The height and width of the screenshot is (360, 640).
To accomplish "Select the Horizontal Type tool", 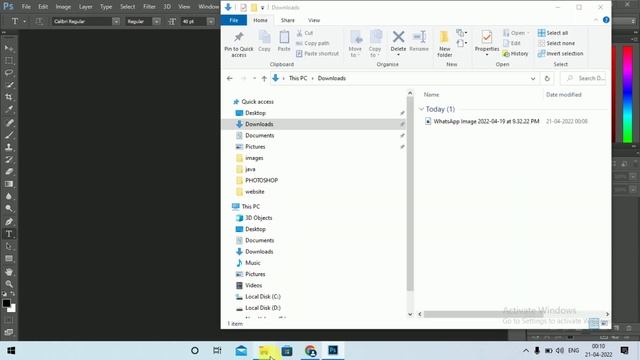I will [9, 234].
